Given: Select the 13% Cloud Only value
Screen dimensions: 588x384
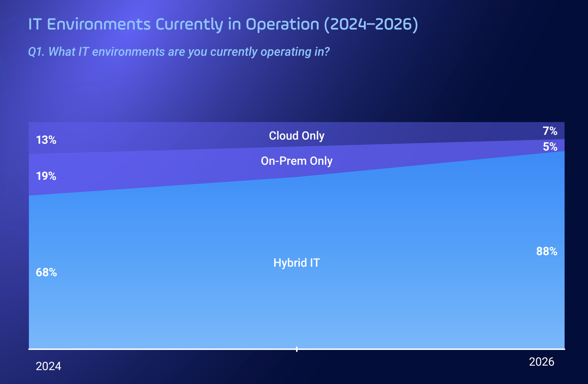Looking at the screenshot, I should coord(46,140).
